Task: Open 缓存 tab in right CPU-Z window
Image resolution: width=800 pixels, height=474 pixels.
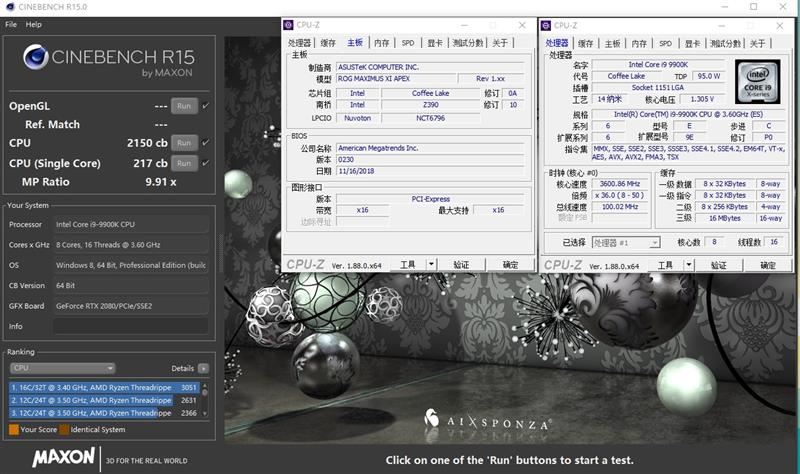Action: pos(586,43)
